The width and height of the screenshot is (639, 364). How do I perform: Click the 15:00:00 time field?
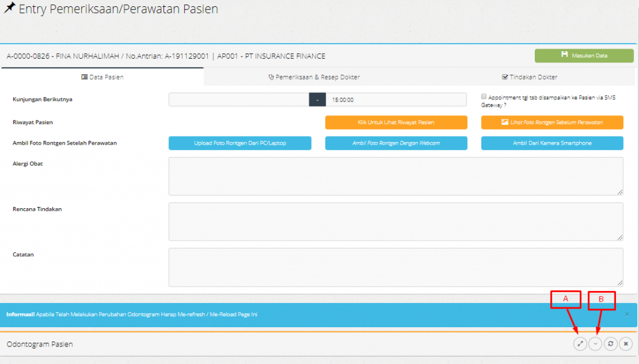[396, 100]
